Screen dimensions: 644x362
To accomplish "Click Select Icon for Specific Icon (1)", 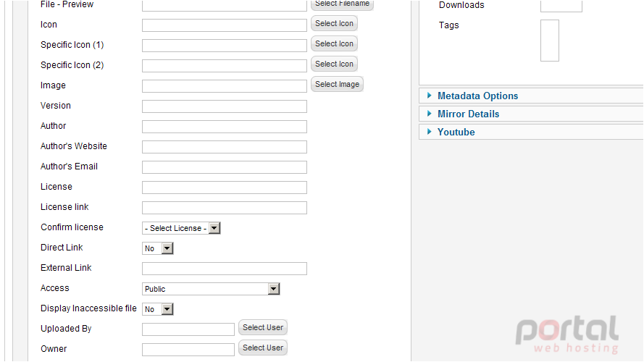I will click(334, 43).
